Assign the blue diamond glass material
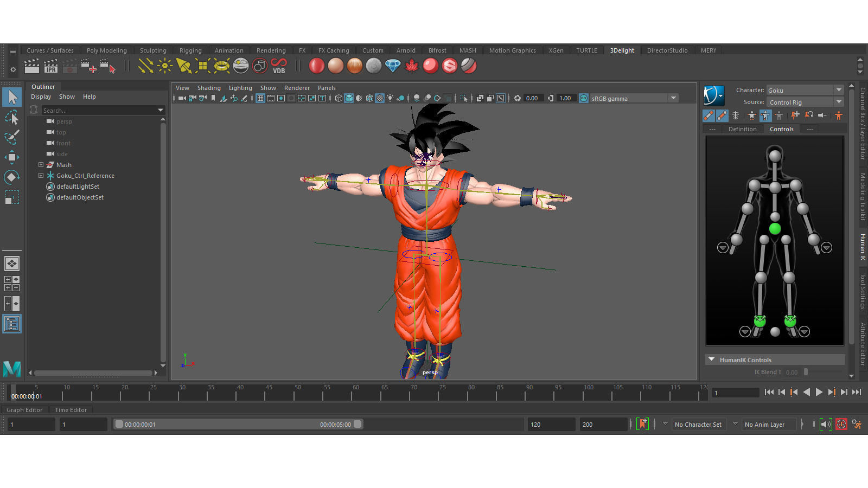 click(393, 66)
